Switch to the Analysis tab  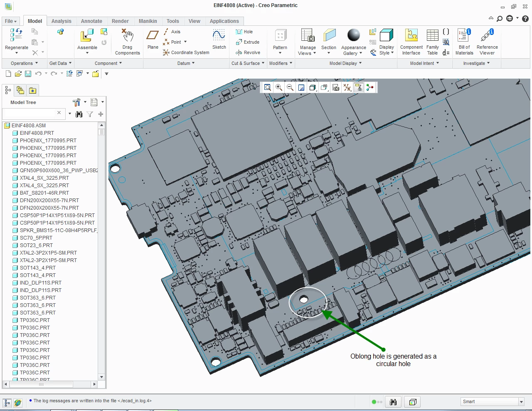coord(62,21)
